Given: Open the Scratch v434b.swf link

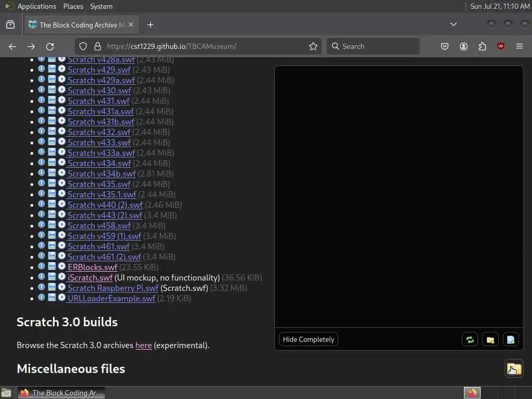Looking at the screenshot, I should pyautogui.click(x=101, y=174).
